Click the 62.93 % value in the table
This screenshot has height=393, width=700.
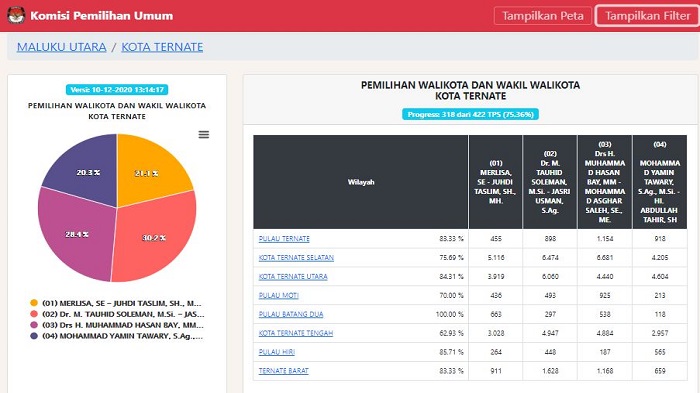tap(451, 333)
